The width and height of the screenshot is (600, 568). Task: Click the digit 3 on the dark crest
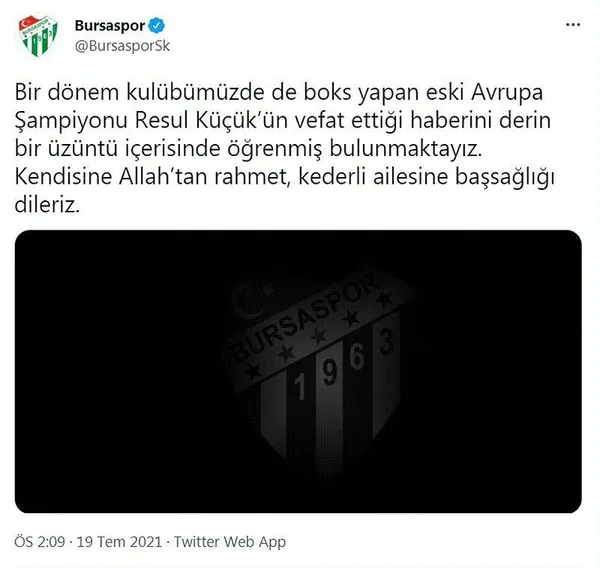click(x=386, y=342)
